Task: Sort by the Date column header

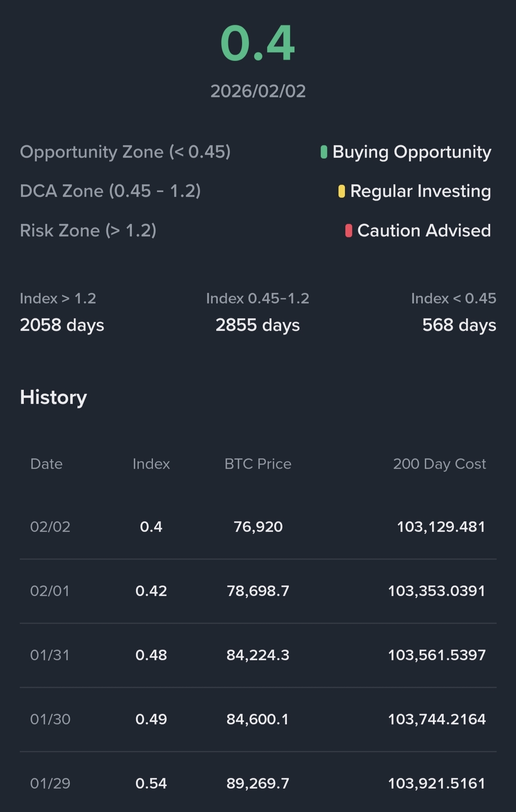Action: click(x=46, y=464)
